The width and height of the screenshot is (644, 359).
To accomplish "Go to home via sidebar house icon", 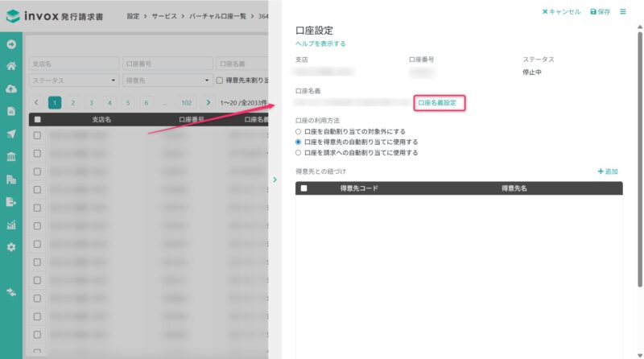I will click(x=11, y=66).
